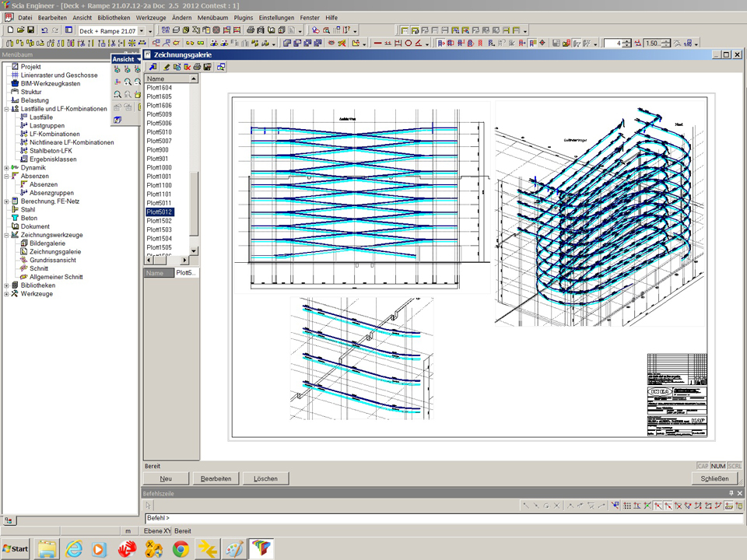Expand the Dynamik tree node
The width and height of the screenshot is (747, 560).
pyautogui.click(x=6, y=168)
